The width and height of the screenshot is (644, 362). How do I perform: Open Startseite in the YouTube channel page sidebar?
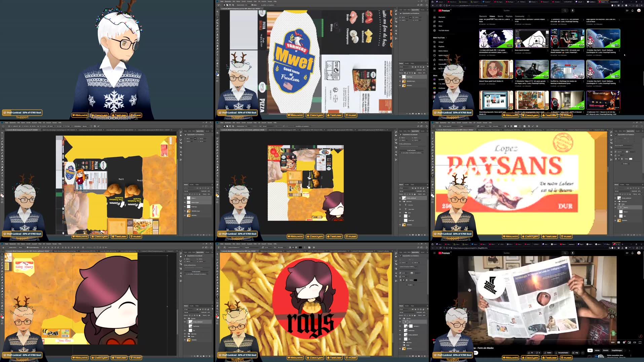[x=439, y=17]
